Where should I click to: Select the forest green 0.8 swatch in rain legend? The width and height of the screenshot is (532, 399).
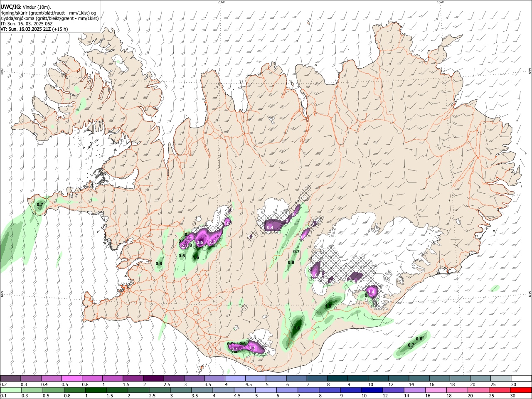[75, 390]
